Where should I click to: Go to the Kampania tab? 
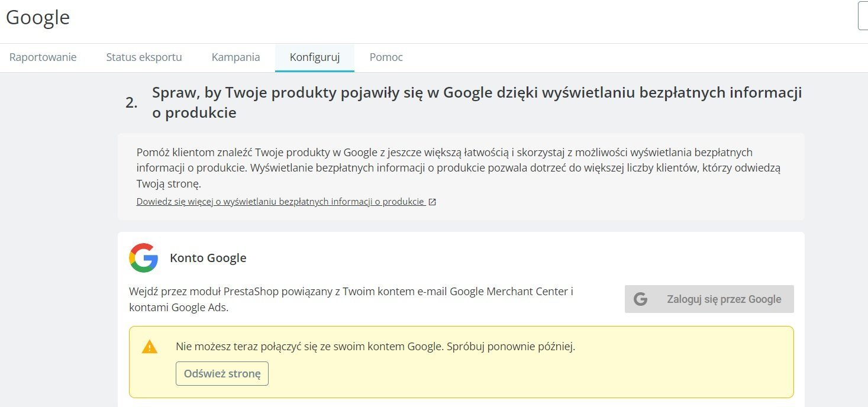pyautogui.click(x=235, y=57)
